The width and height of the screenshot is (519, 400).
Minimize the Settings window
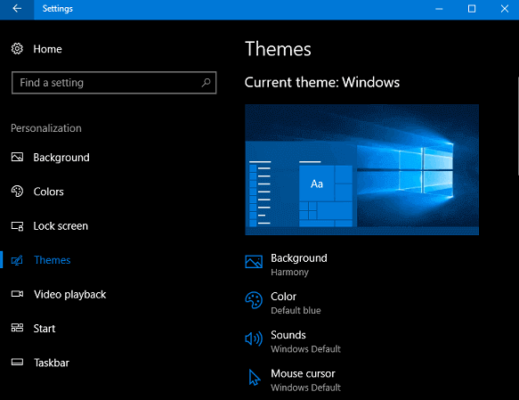coord(439,9)
